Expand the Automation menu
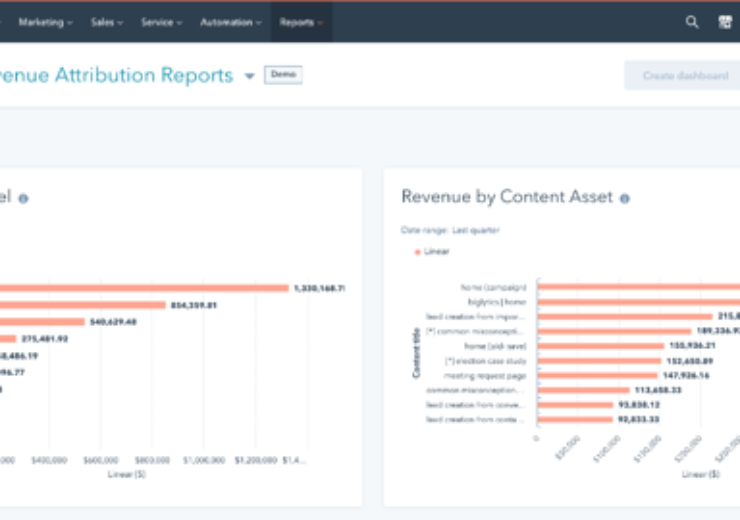 click(x=231, y=22)
